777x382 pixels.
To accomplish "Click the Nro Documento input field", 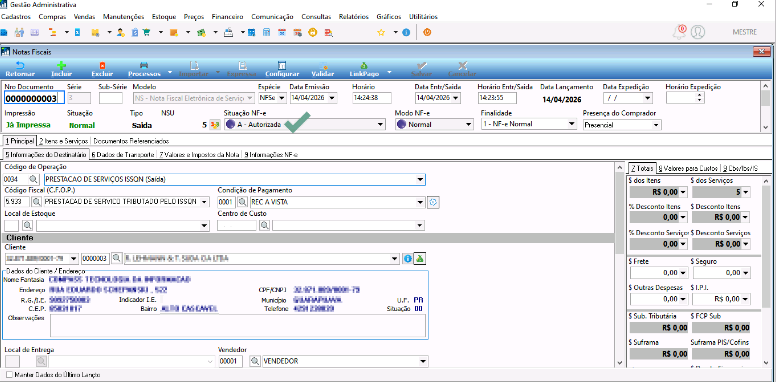I will (34, 98).
